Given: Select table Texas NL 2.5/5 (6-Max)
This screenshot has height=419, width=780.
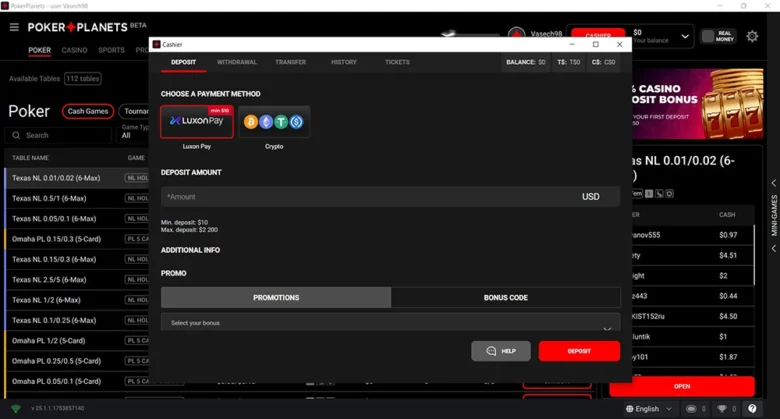Looking at the screenshot, I should (x=49, y=280).
